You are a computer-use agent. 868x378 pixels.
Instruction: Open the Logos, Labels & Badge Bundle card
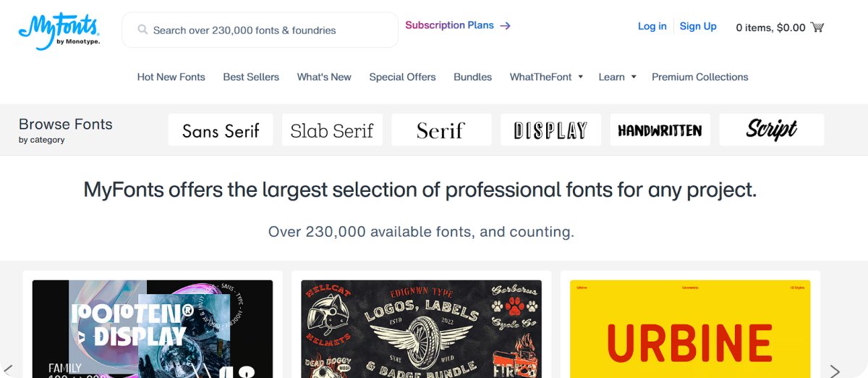(x=421, y=329)
